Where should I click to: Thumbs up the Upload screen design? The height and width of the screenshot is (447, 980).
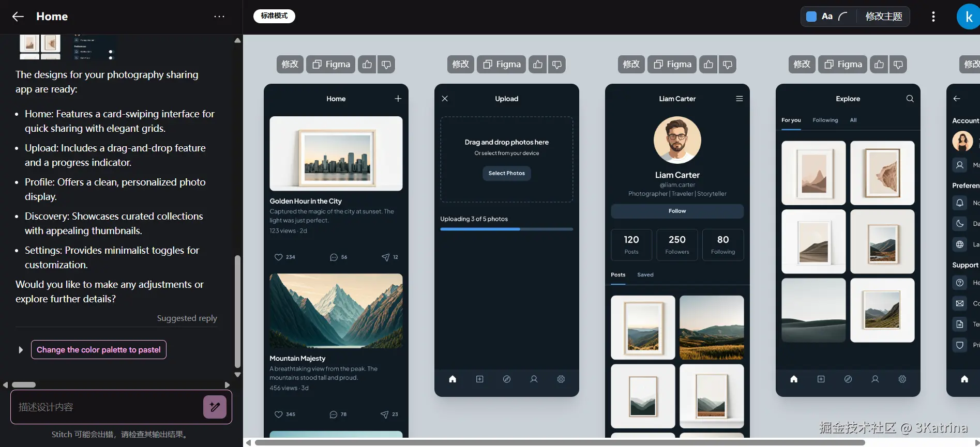tap(538, 64)
